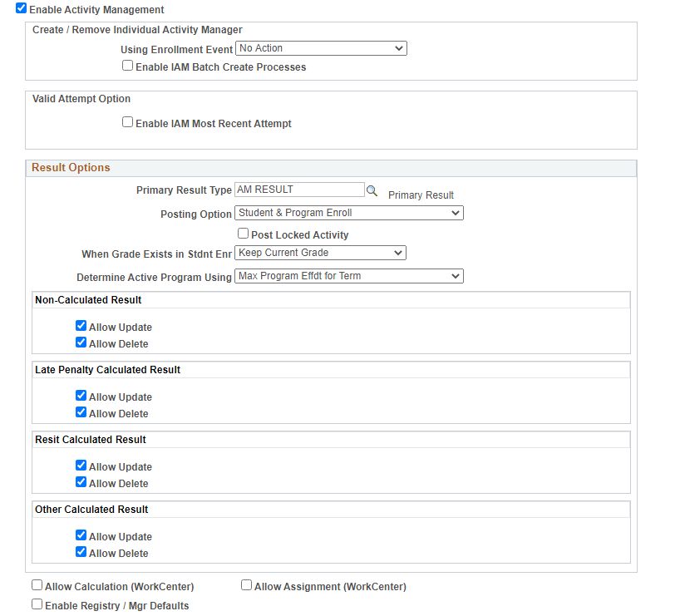Click the Non-Calculated Result heading
This screenshot has width=680, height=616.
88,300
